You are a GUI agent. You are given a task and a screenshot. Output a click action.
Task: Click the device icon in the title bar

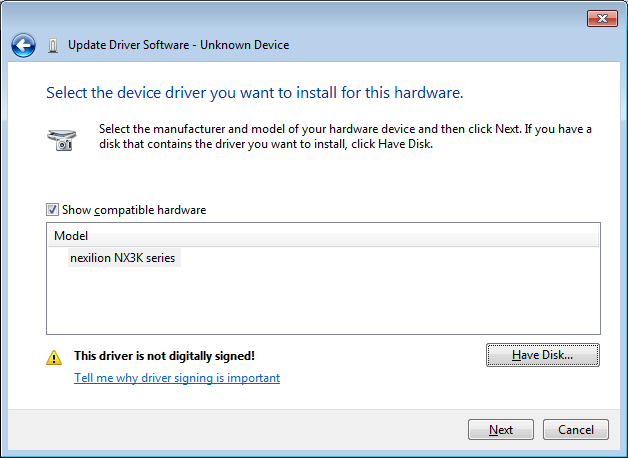[52, 45]
